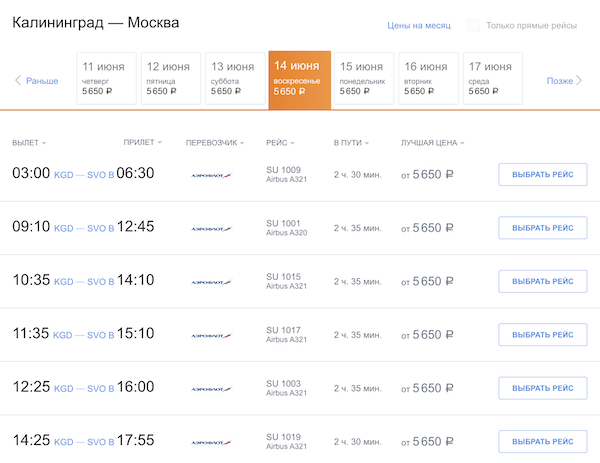600x463 pixels.
Task: Sort by Лучшая цена column
Action: point(432,143)
